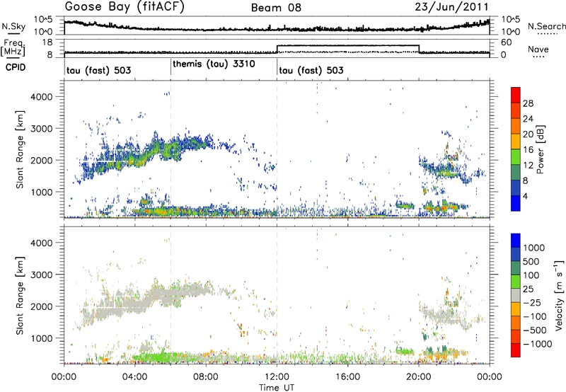Click the velocity panel 'Slant Range [km]' label
This screenshot has height=392, width=566.
click(21, 295)
